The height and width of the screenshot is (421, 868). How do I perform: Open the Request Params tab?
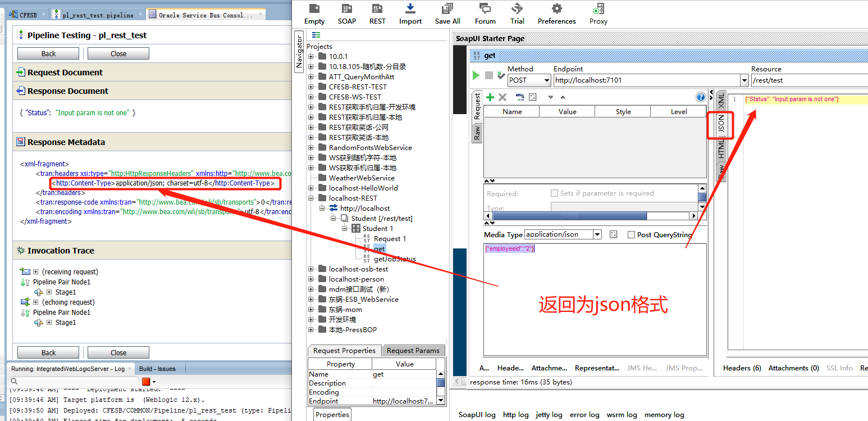click(413, 351)
